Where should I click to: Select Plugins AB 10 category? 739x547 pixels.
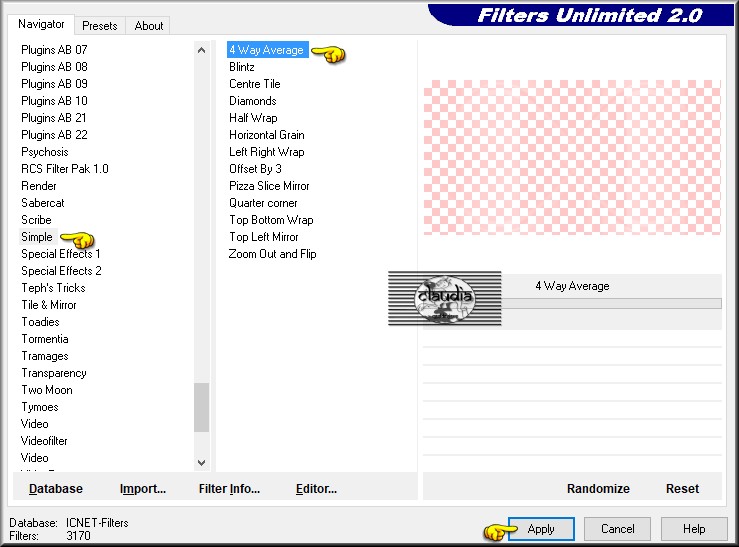point(54,101)
